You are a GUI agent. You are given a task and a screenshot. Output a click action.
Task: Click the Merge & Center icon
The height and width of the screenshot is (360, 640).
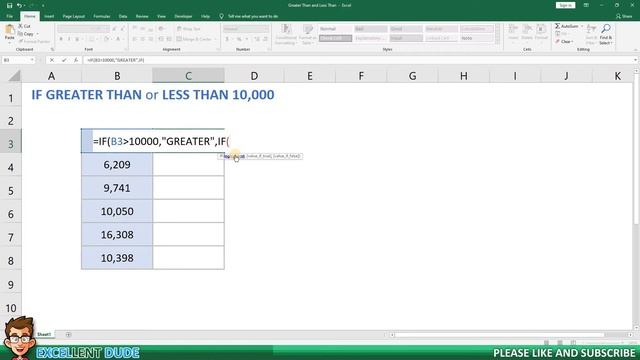179,39
